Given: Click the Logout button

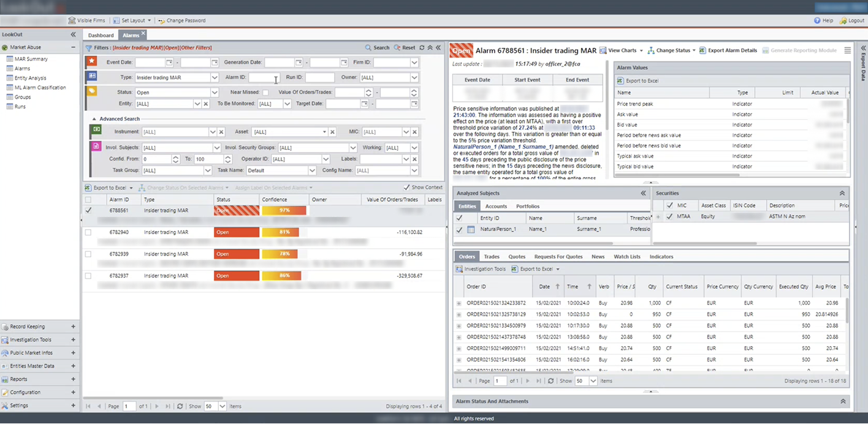Looking at the screenshot, I should (851, 20).
